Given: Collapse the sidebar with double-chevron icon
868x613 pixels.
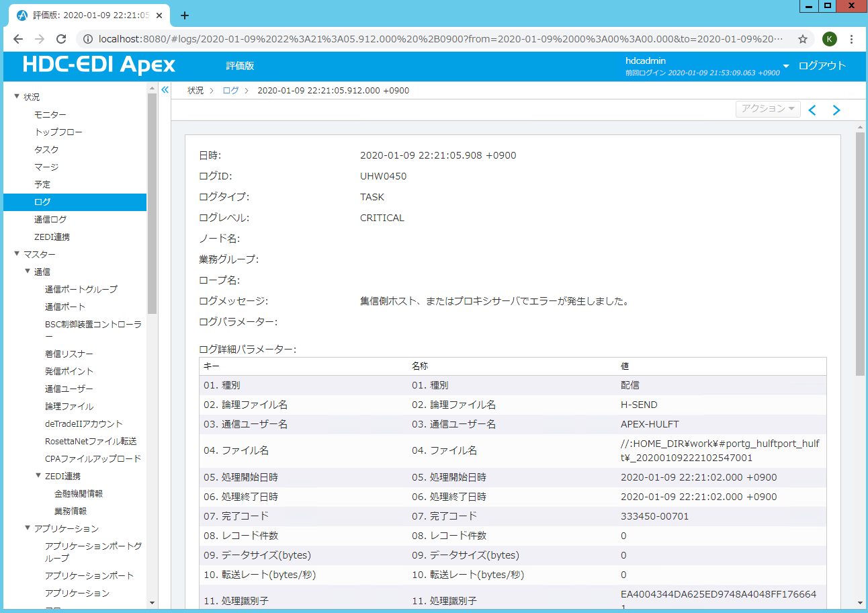Looking at the screenshot, I should click(165, 90).
